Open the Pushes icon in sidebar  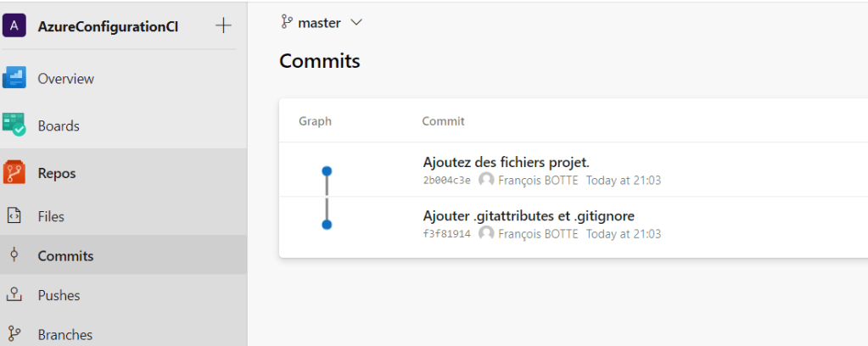[x=14, y=295]
